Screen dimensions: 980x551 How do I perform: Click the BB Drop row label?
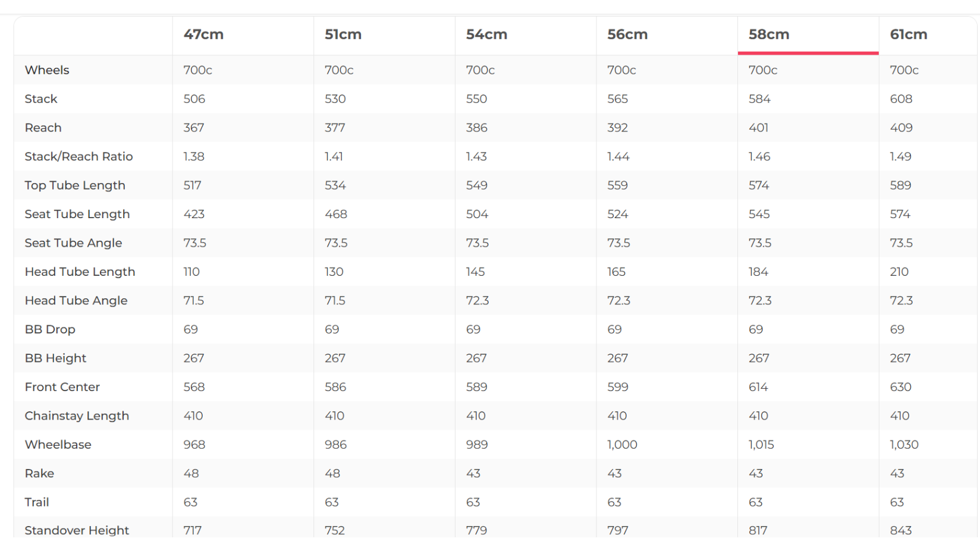point(50,329)
